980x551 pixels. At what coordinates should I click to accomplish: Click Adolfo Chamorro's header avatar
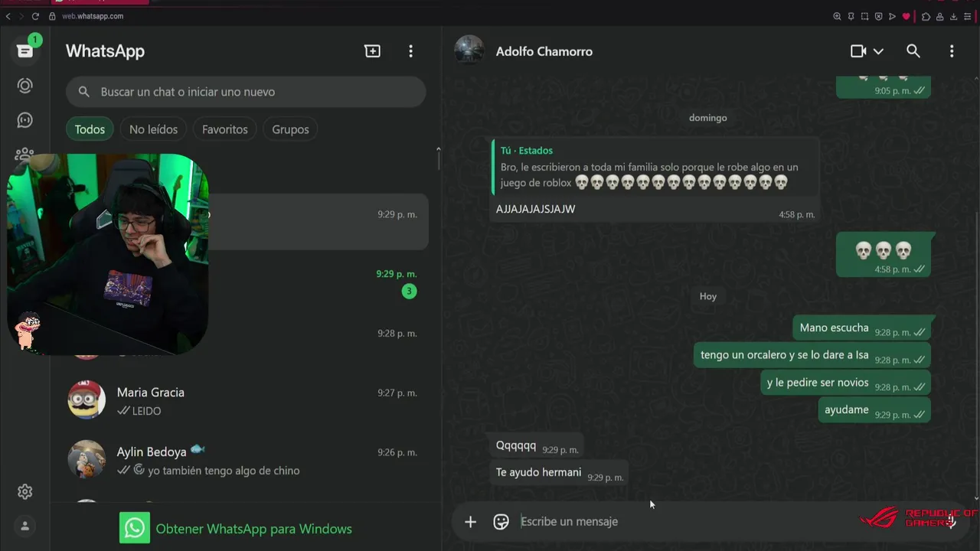(469, 51)
